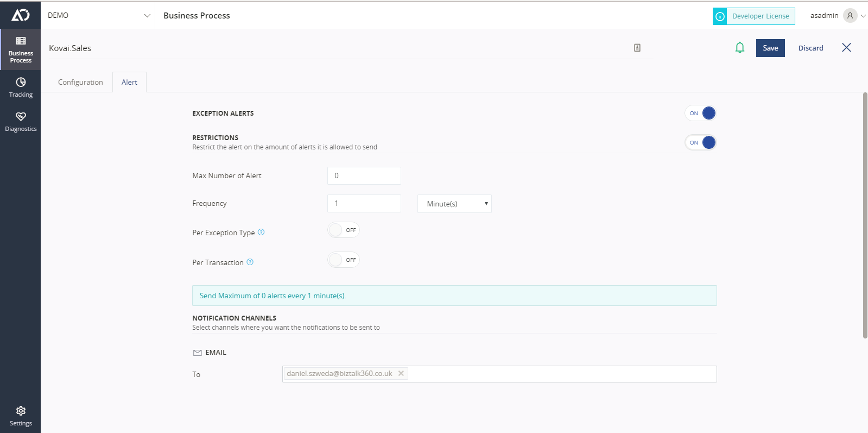Select the Business Process sidebar item

[x=21, y=49]
